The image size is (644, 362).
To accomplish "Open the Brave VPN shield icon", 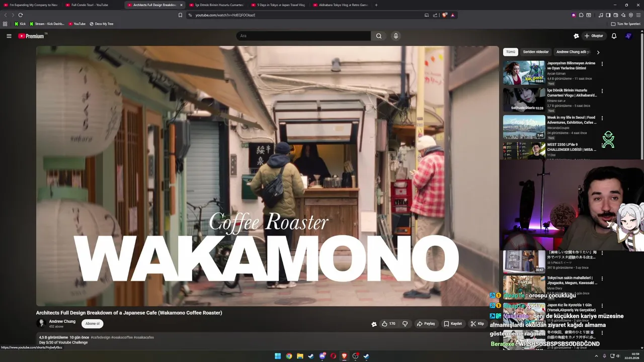I will tap(631, 15).
